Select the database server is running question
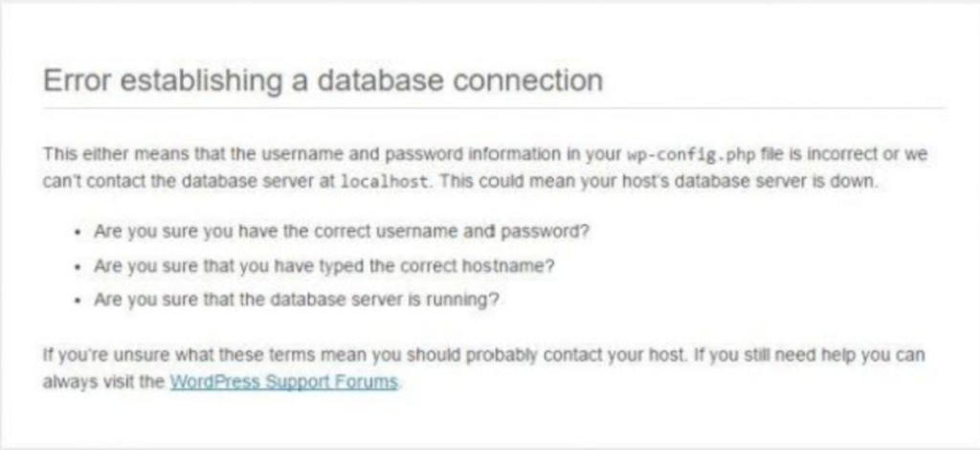Screen dimensions: 980x450 point(297,300)
